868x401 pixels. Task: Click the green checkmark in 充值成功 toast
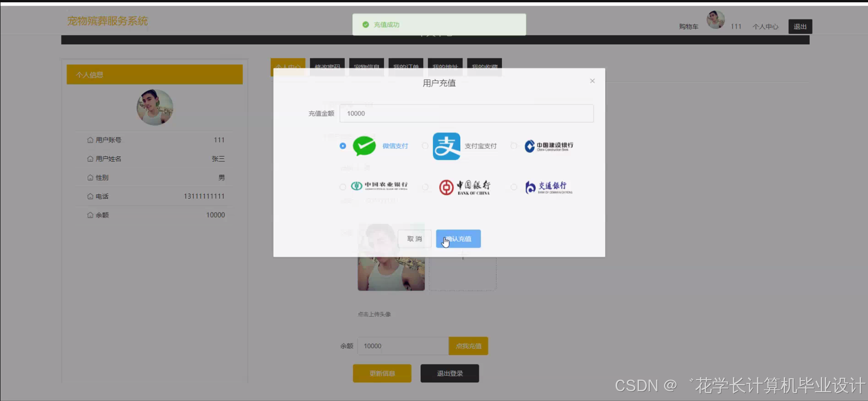coord(366,25)
